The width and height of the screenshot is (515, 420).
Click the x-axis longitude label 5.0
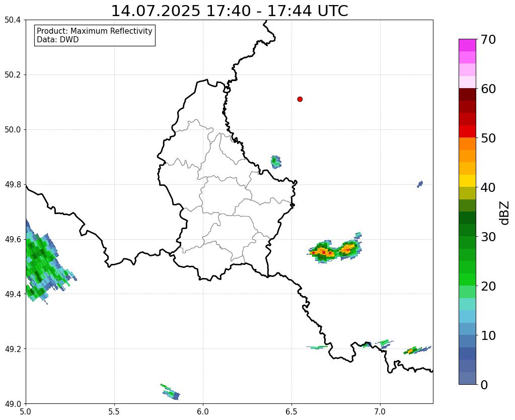coord(26,412)
